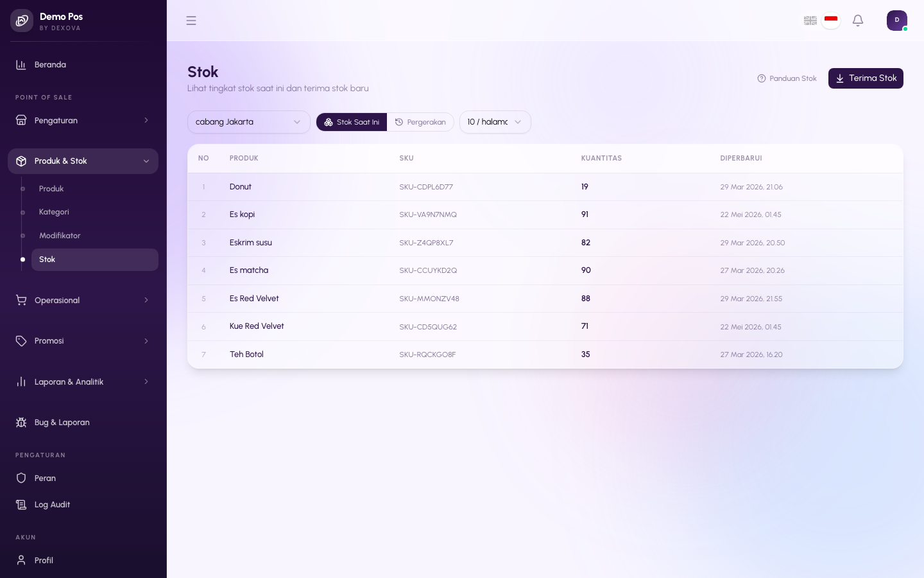Expand the Pengaturan menu chevron
The width and height of the screenshot is (924, 578).
coord(146,120)
